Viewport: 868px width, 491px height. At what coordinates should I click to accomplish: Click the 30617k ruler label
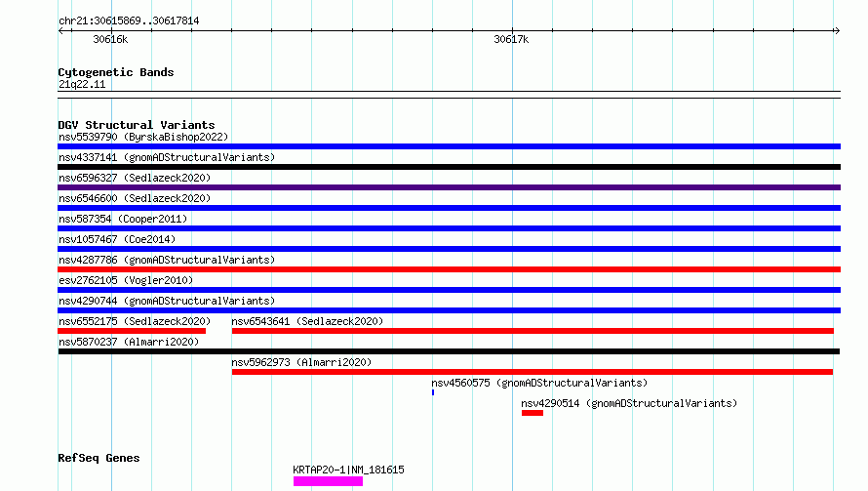coord(511,39)
